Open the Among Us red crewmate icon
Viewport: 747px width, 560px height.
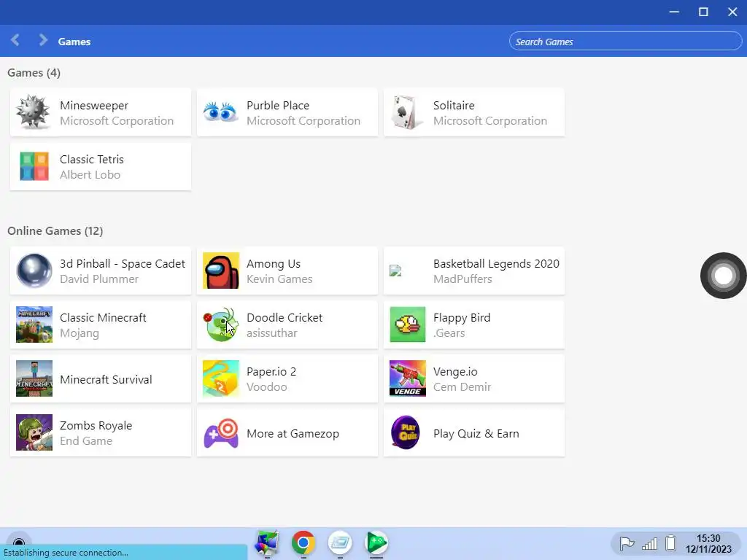[x=220, y=271]
